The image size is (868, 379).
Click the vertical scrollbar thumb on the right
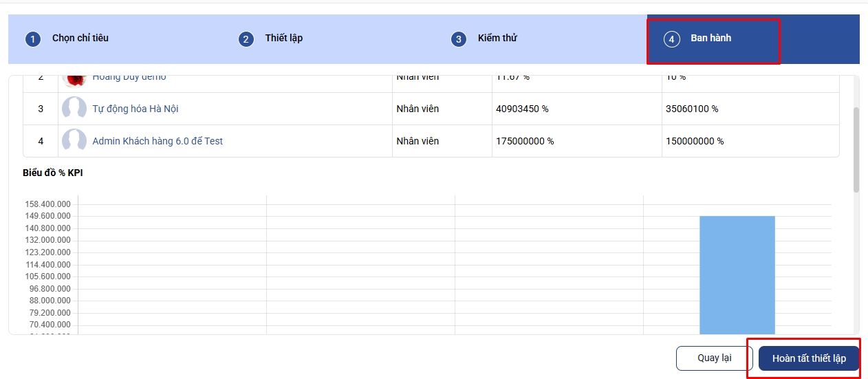pos(856,148)
